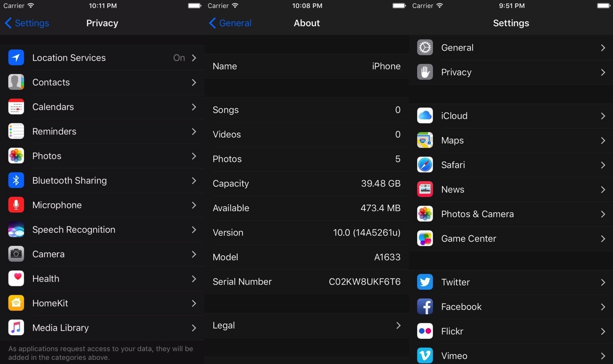Select the Photos & Camera settings row
The image size is (613, 364).
point(511,214)
